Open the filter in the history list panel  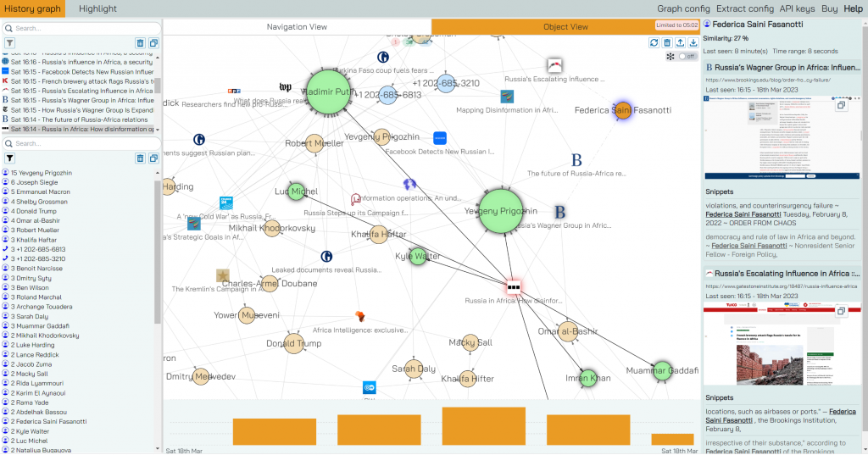[x=9, y=43]
